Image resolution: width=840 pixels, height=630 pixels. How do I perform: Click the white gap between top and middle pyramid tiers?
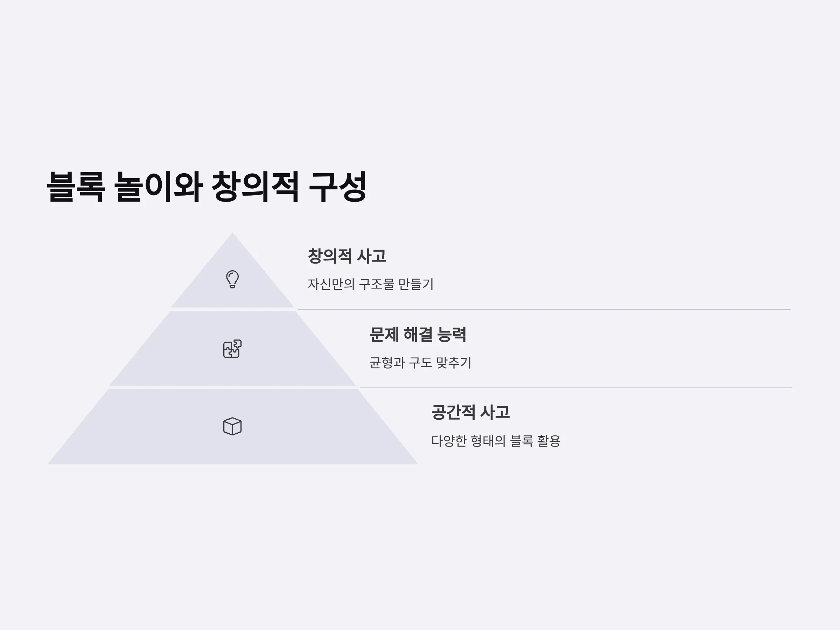coord(232,309)
